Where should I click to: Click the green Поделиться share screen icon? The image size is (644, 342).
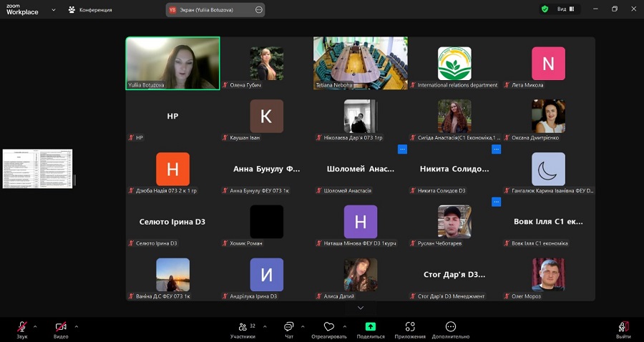point(370,327)
